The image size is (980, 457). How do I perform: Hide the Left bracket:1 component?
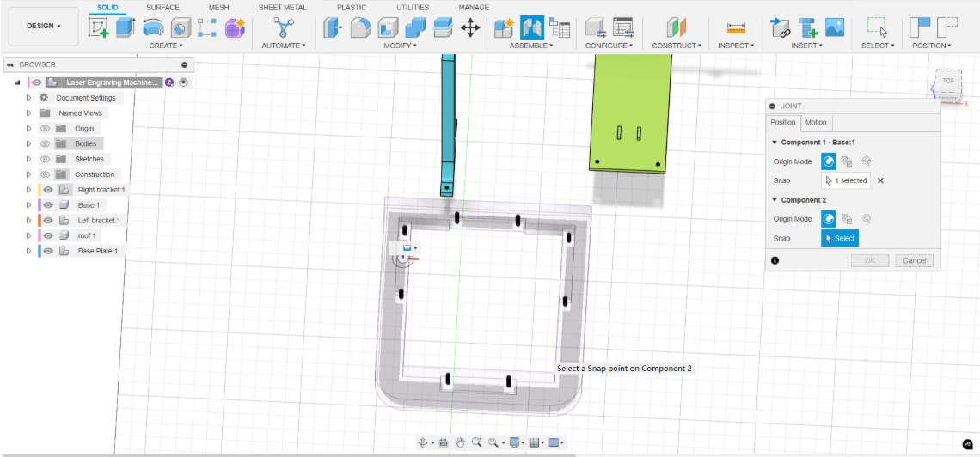[48, 221]
